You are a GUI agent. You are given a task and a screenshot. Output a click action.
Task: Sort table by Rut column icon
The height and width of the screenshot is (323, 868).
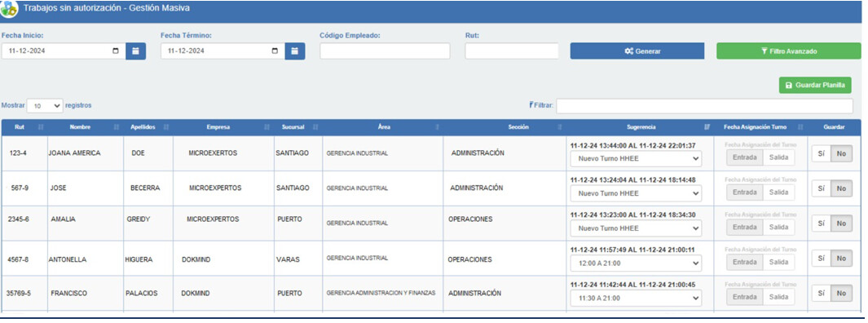(41, 127)
